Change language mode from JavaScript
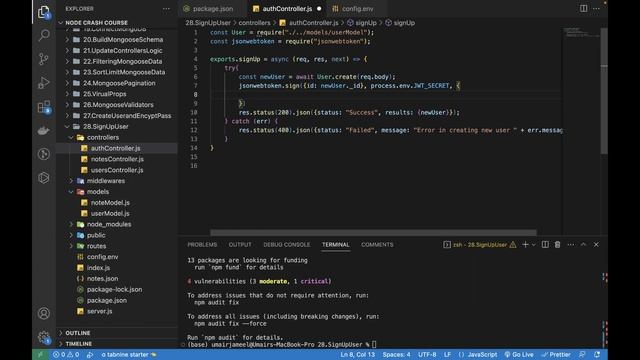 point(482,355)
